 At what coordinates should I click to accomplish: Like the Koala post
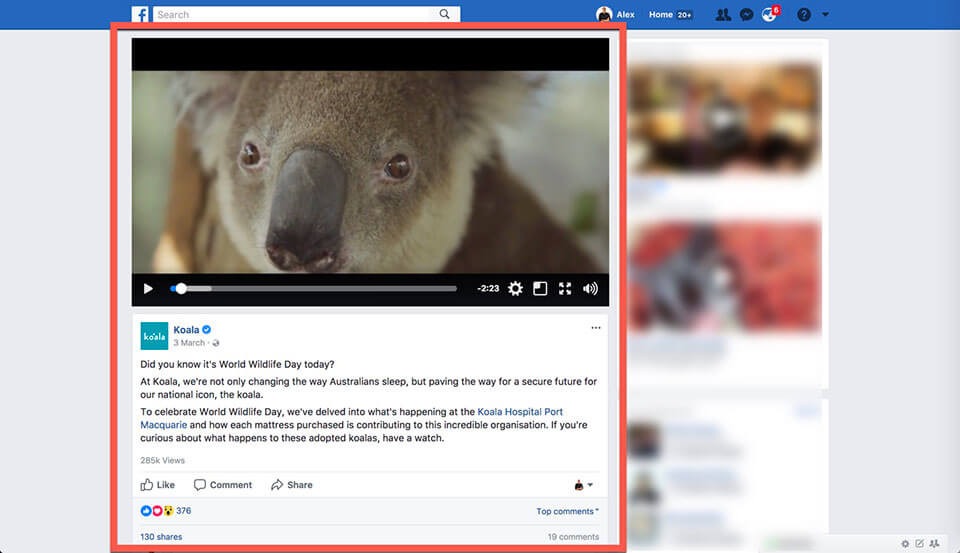[158, 484]
